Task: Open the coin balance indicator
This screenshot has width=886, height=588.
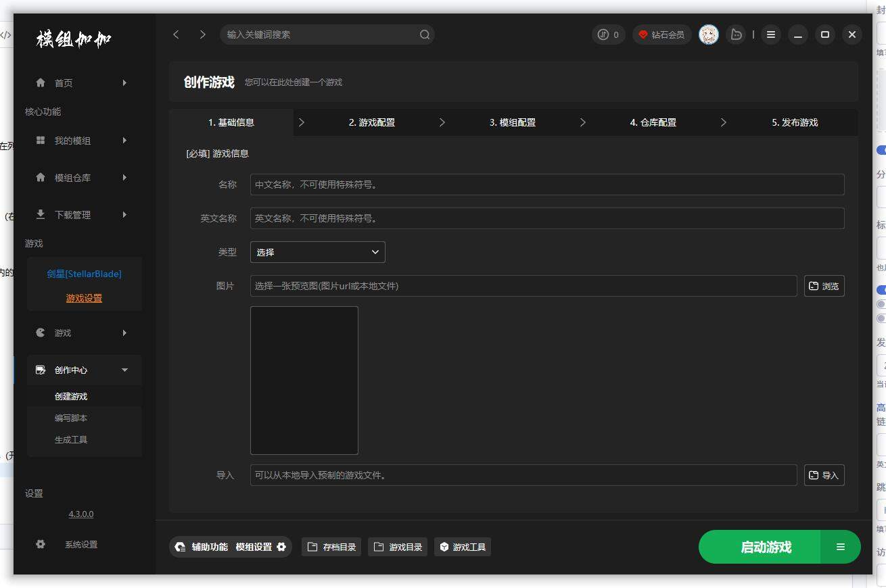Action: tap(609, 34)
